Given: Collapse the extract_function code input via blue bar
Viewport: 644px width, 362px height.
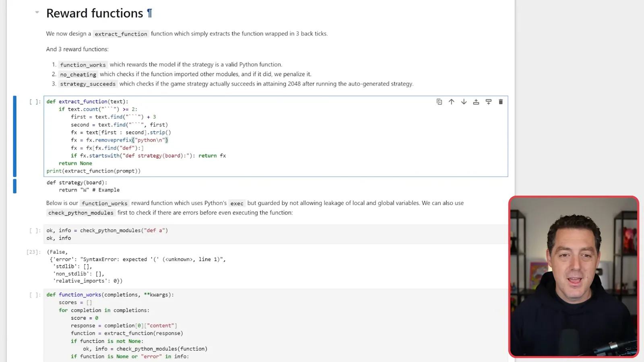Looking at the screenshot, I should coord(15,136).
